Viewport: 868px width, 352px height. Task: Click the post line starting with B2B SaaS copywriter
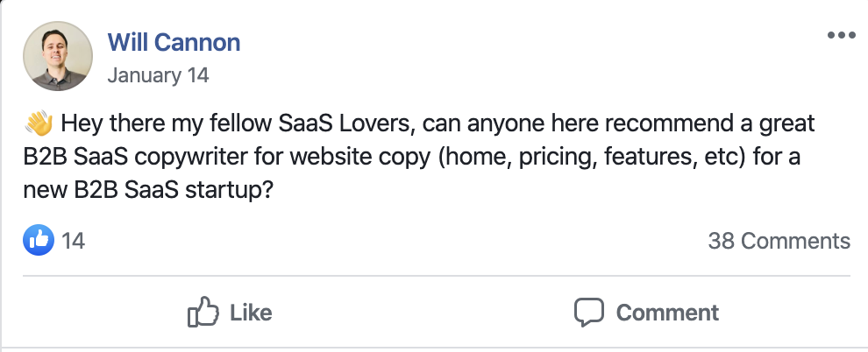(x=412, y=158)
